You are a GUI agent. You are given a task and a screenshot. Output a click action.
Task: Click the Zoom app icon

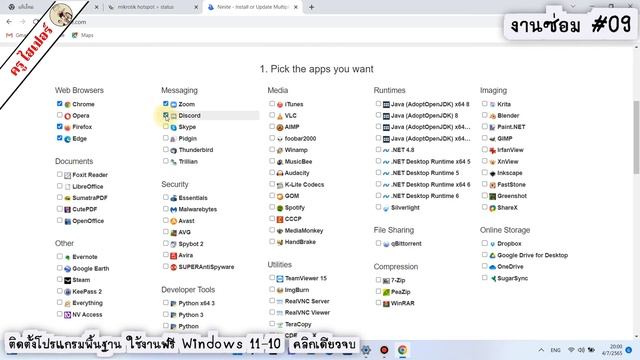174,104
